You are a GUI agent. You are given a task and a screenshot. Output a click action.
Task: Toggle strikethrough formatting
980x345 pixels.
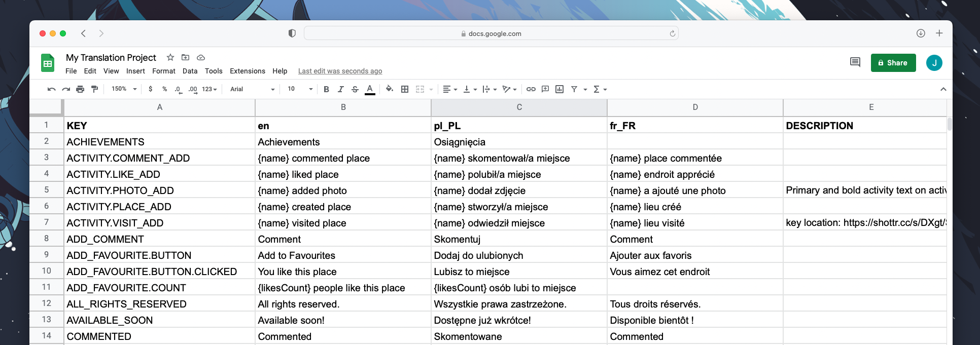point(355,89)
